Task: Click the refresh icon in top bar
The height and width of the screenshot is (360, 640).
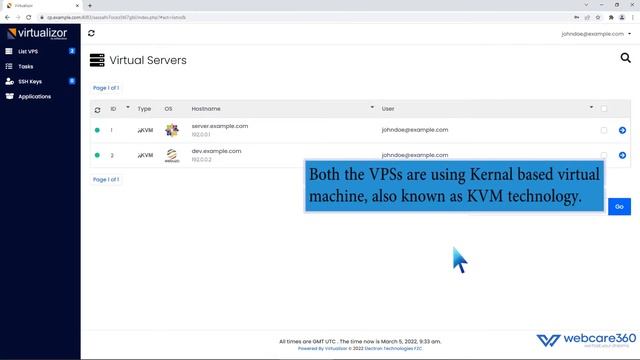Action: point(91,33)
